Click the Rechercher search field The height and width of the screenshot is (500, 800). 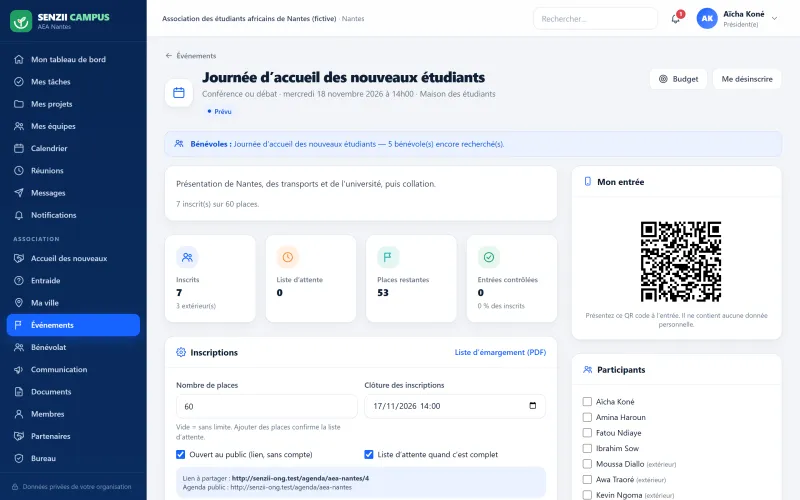coord(595,19)
